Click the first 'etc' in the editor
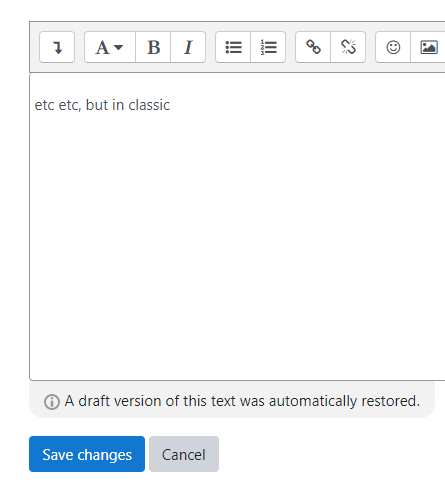The width and height of the screenshot is (445, 491). 44,105
